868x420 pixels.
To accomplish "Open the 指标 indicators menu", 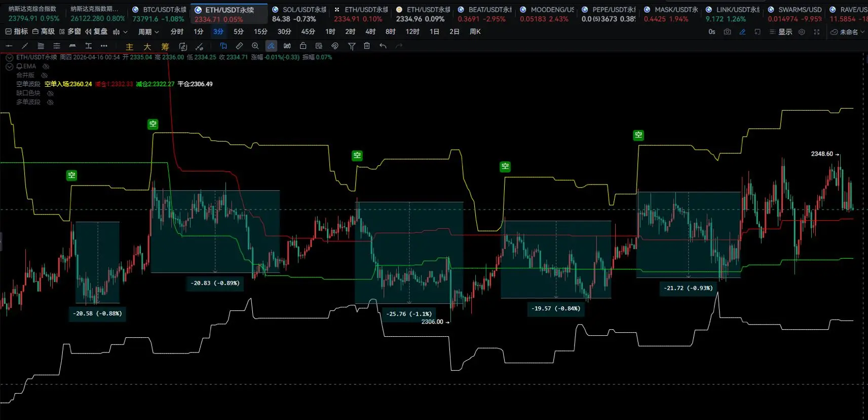I will 17,31.
